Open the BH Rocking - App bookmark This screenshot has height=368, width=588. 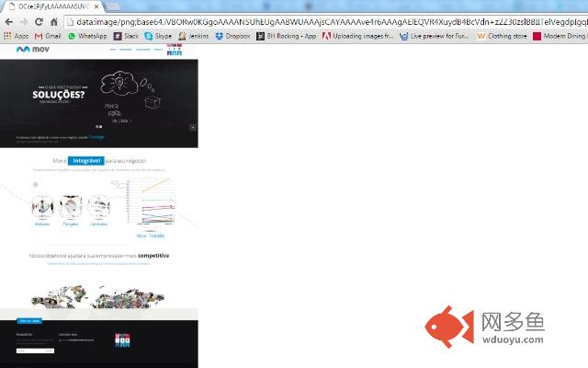286,36
